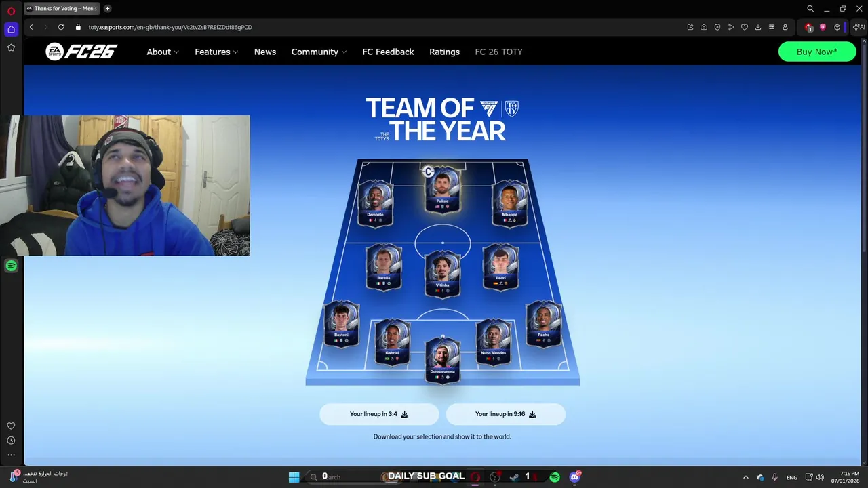This screenshot has height=488, width=868.
Task: Select the Nuno Mendes player card
Action: pos(493,342)
